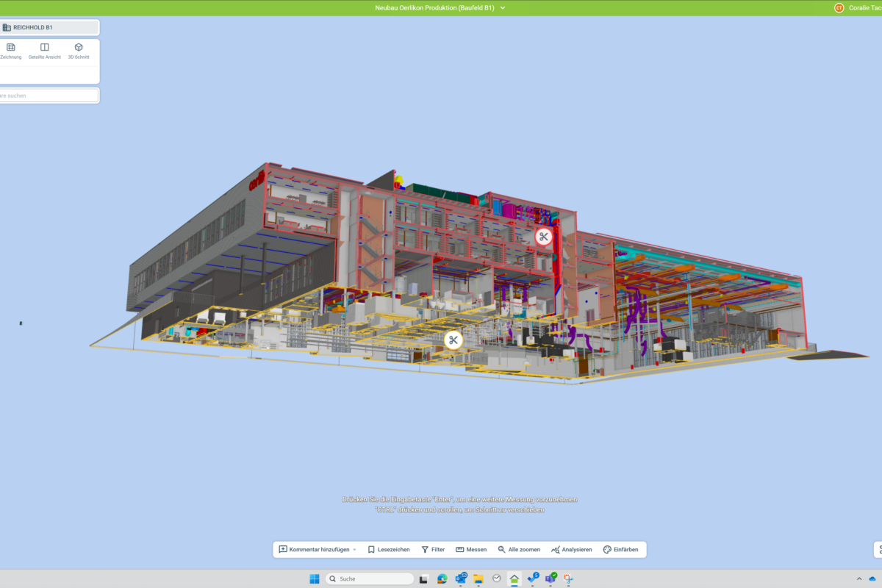Open Einfärben color palette tool
Screen dimensions: 882x588
click(620, 550)
